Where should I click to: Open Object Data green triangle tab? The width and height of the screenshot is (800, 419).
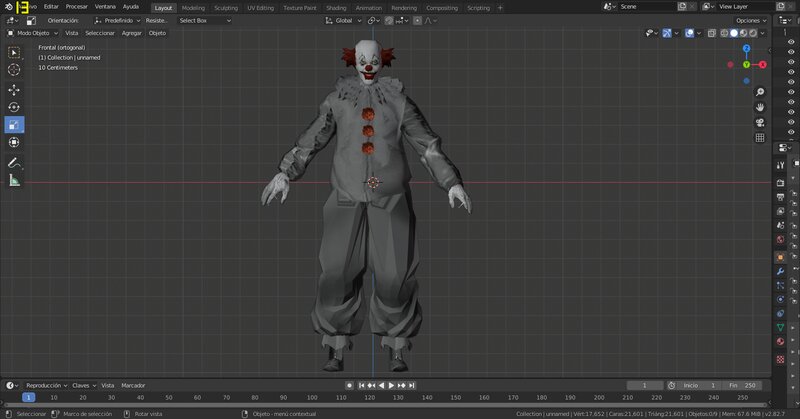[x=780, y=327]
